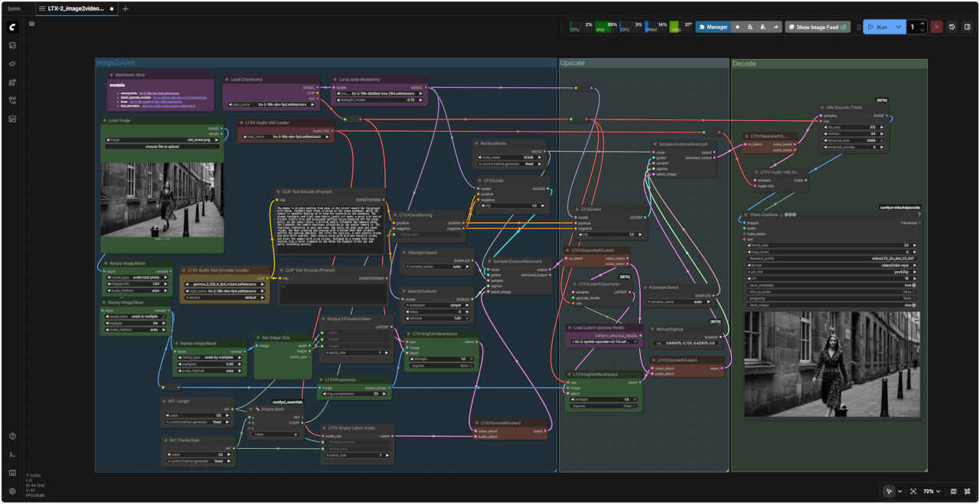Click the Load Image street photo preview
The width and height of the screenshot is (980, 504).
(x=162, y=199)
